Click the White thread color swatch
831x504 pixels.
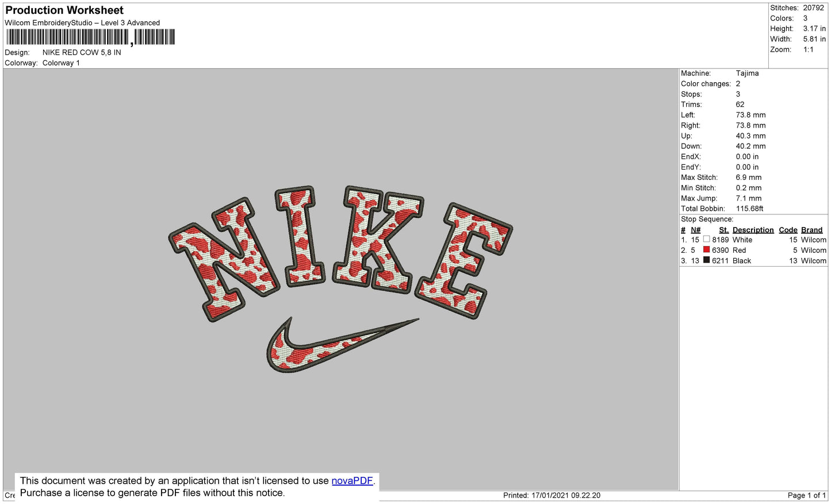pos(706,239)
